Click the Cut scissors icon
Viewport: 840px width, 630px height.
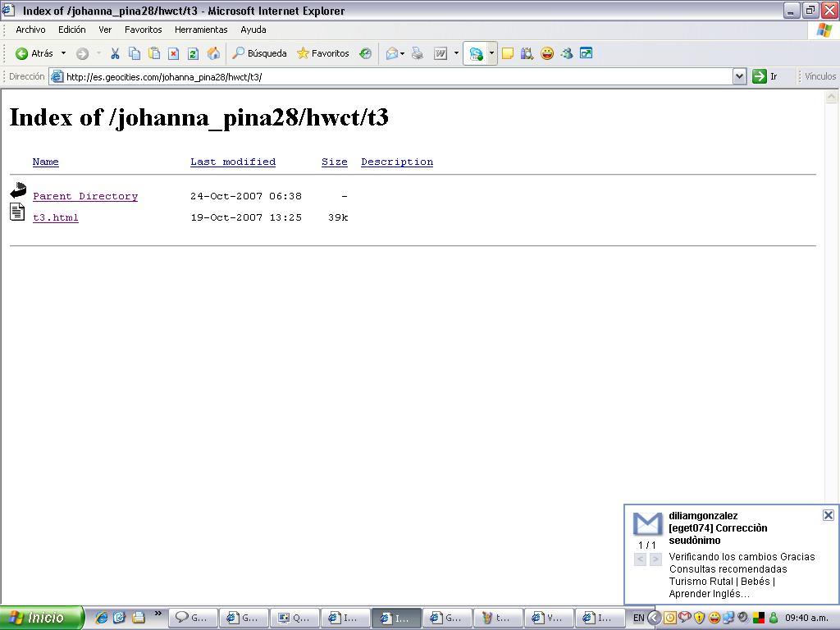[x=115, y=53]
